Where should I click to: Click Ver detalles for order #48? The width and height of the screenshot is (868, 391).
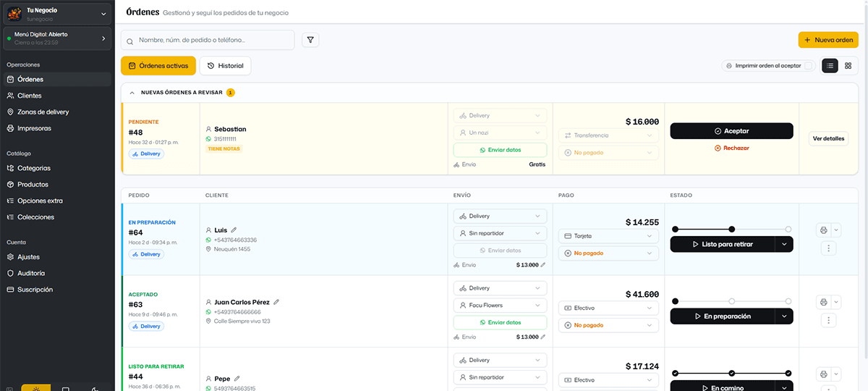828,138
